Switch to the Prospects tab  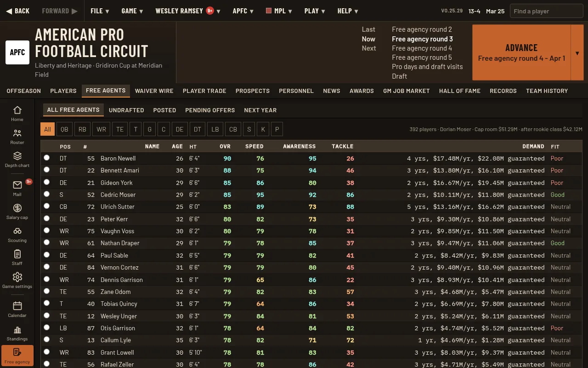(253, 91)
